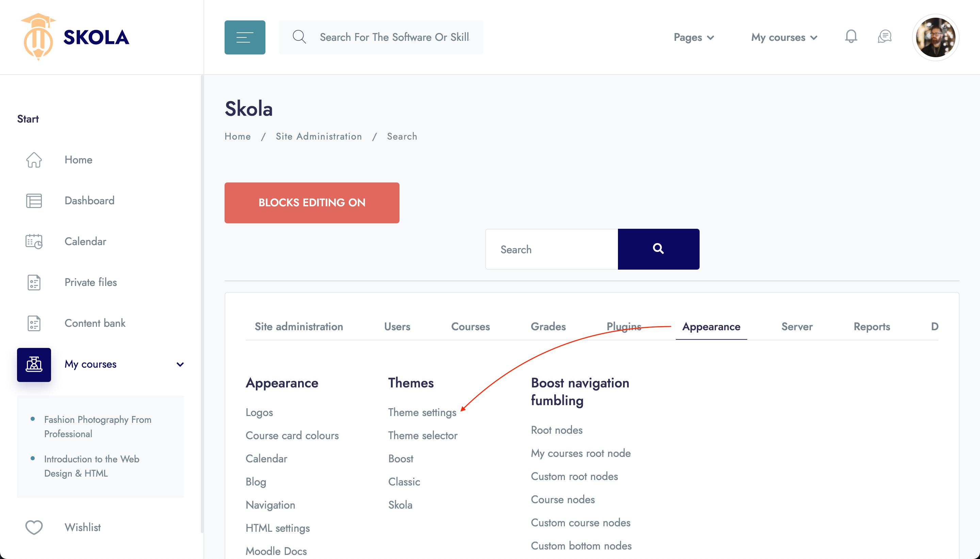Image resolution: width=980 pixels, height=559 pixels.
Task: Expand the My courses header dropdown
Action: (784, 37)
